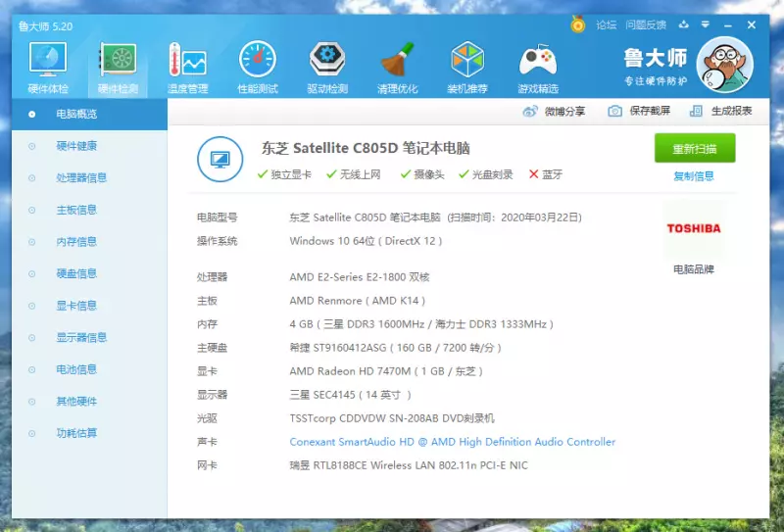Click the TSSTcorp CDDVDW optical drive value
784x532 pixels.
(x=392, y=418)
